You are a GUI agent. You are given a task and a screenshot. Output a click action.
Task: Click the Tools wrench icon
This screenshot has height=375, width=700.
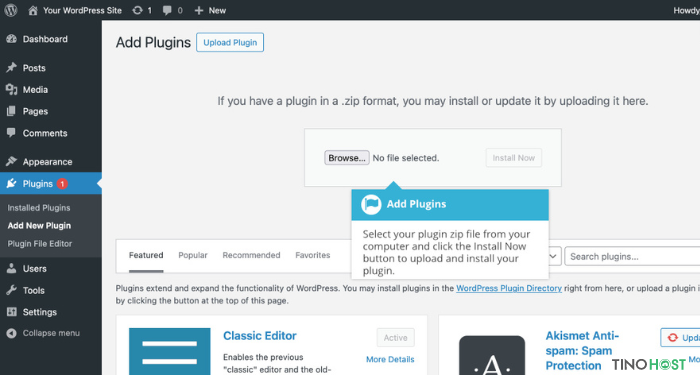coord(12,290)
